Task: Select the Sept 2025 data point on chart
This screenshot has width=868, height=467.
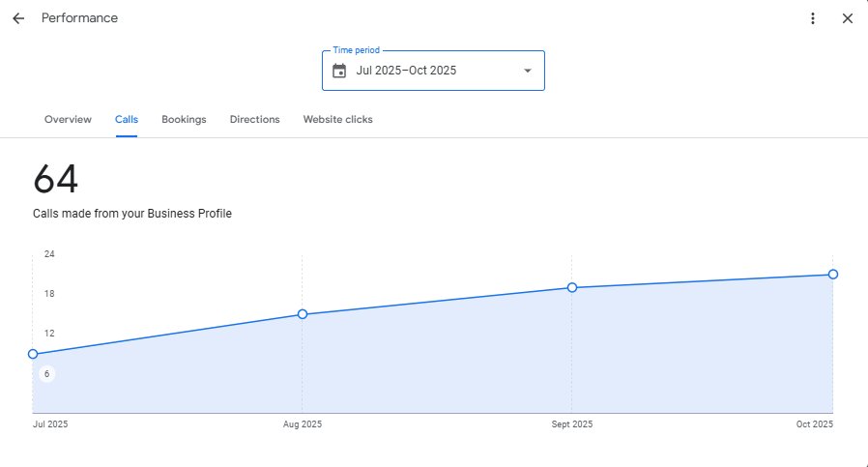Action: 572,287
